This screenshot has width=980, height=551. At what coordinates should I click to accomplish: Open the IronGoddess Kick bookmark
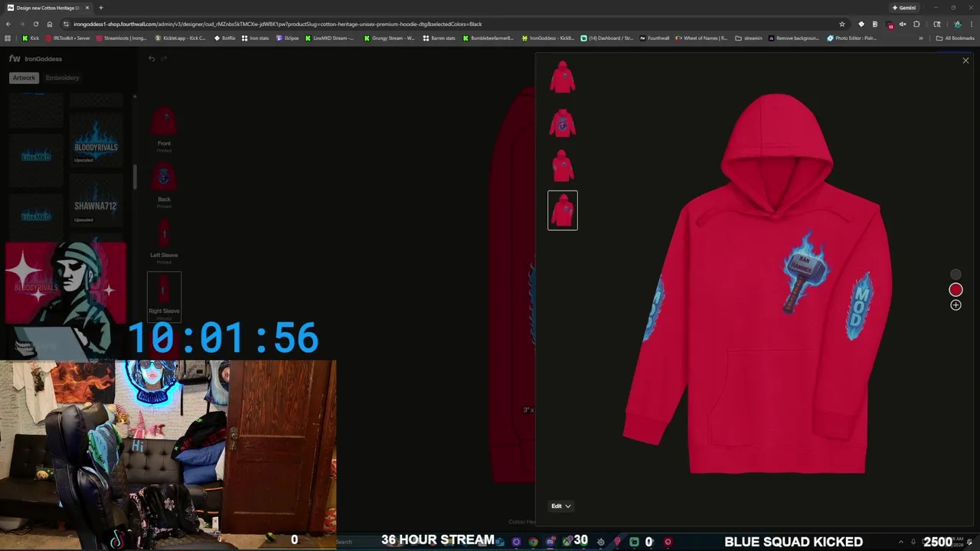548,37
